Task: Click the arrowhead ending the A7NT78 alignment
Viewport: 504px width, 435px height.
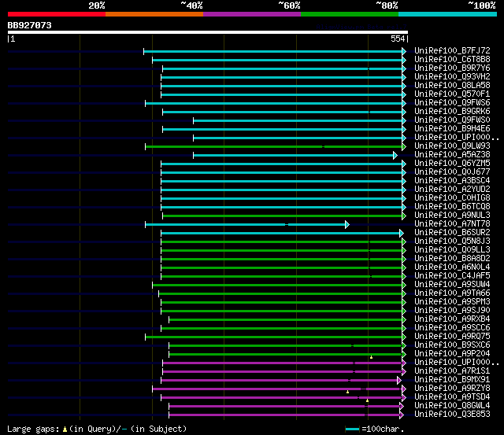Action: coord(347,225)
